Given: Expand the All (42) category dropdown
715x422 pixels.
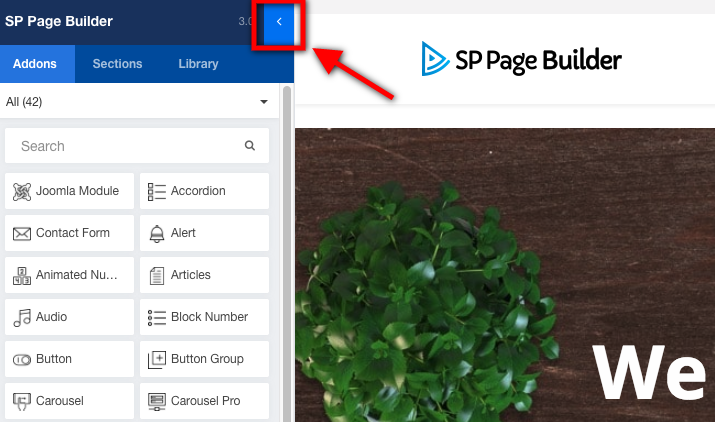Looking at the screenshot, I should [x=140, y=101].
